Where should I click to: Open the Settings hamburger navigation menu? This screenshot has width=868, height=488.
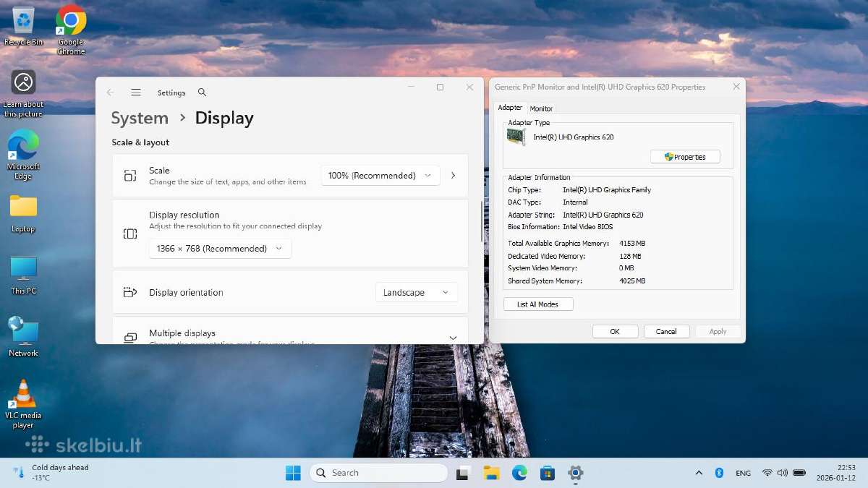[136, 93]
